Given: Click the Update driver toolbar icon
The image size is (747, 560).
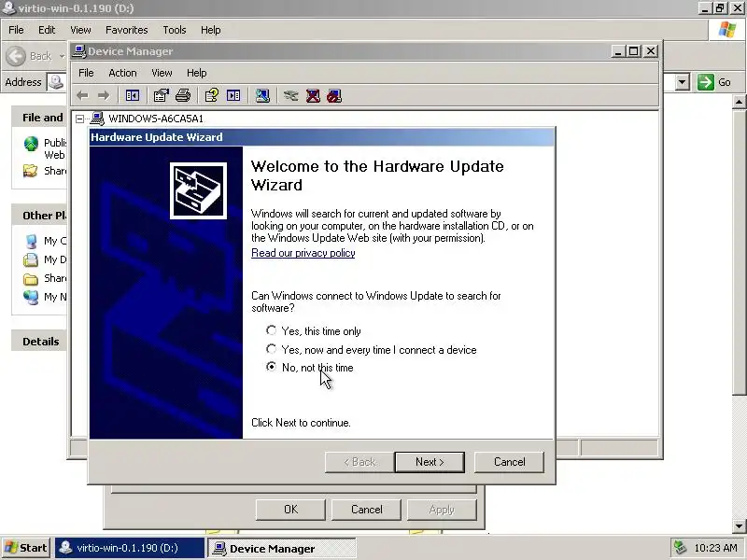Looking at the screenshot, I should (x=290, y=96).
